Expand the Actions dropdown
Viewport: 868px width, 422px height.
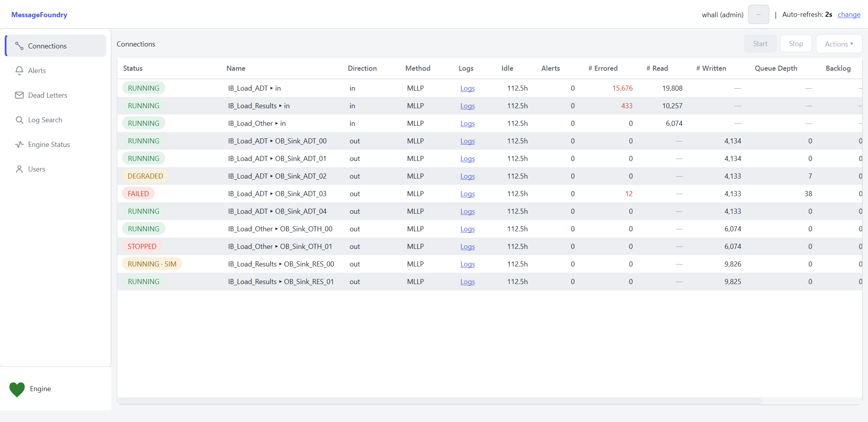(839, 44)
